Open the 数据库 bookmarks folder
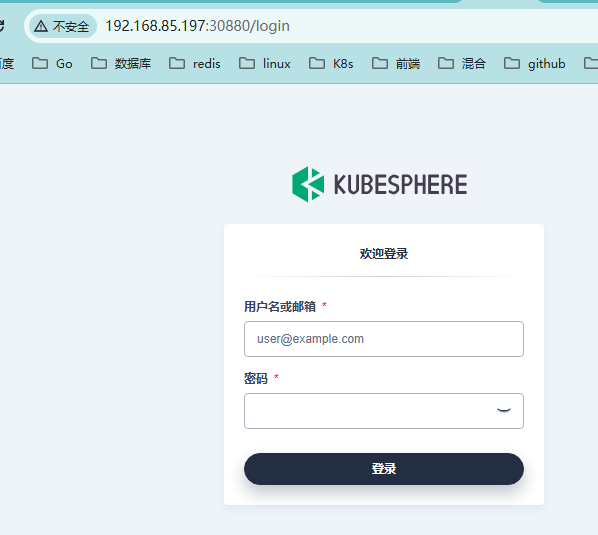The image size is (598, 535). pos(121,63)
